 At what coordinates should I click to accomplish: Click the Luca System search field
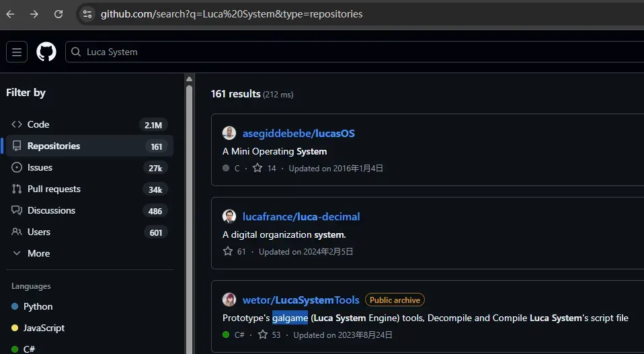tap(354, 52)
